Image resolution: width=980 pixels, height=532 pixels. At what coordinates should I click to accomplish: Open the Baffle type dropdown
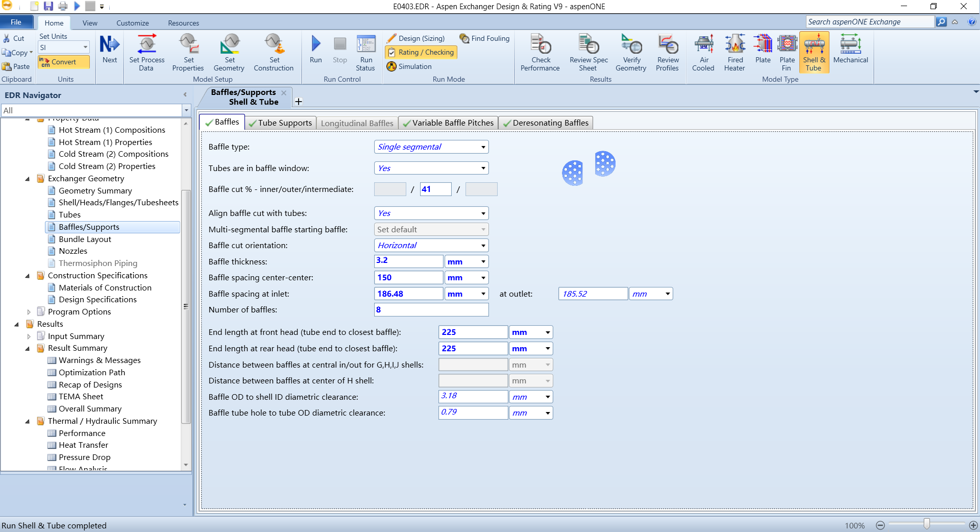click(483, 147)
